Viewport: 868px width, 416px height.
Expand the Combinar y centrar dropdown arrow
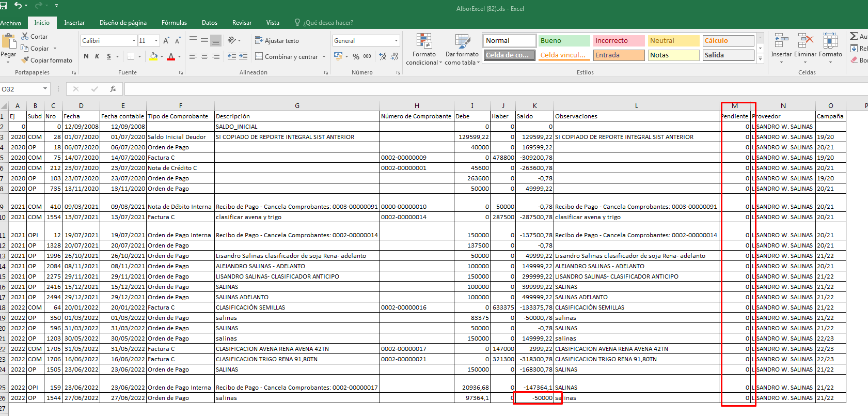click(324, 57)
